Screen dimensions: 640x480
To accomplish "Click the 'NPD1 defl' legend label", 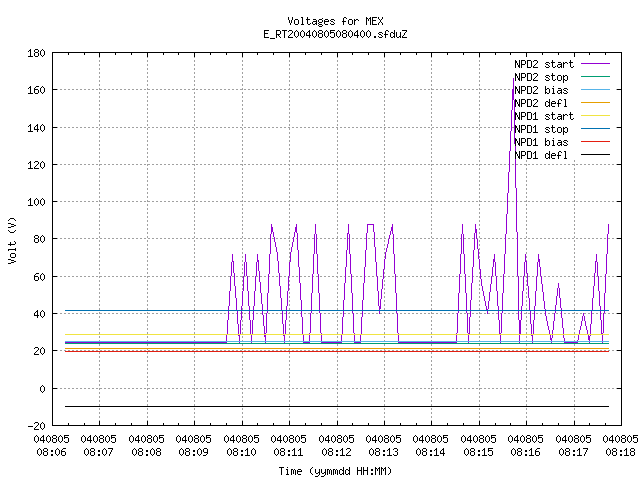I will (541, 156).
